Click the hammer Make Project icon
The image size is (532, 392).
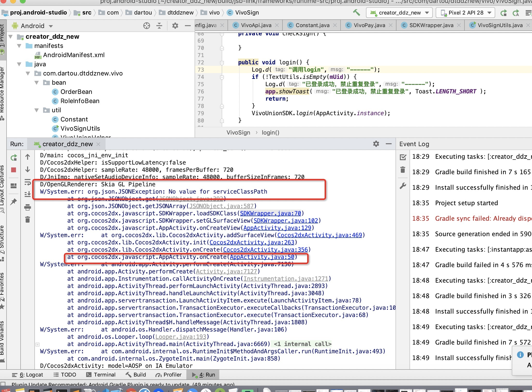(356, 13)
